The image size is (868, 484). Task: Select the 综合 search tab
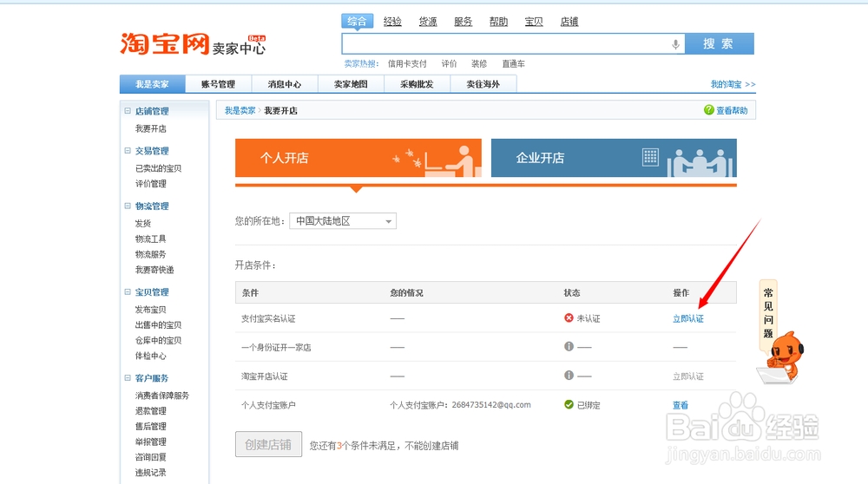[x=357, y=22]
